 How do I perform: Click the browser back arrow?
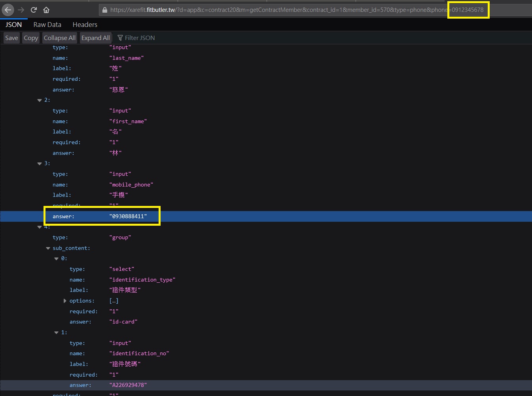point(8,10)
